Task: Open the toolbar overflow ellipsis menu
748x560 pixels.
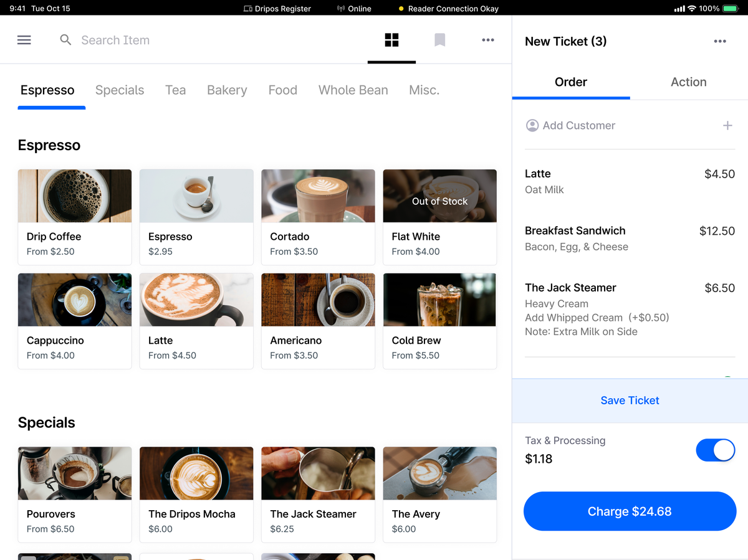Action: (488, 39)
